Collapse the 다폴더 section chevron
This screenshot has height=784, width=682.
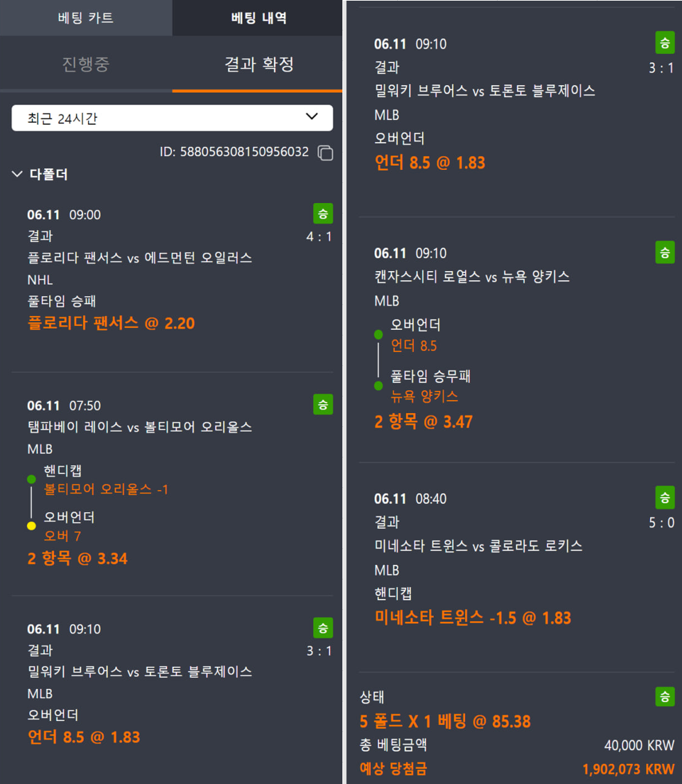(x=17, y=174)
